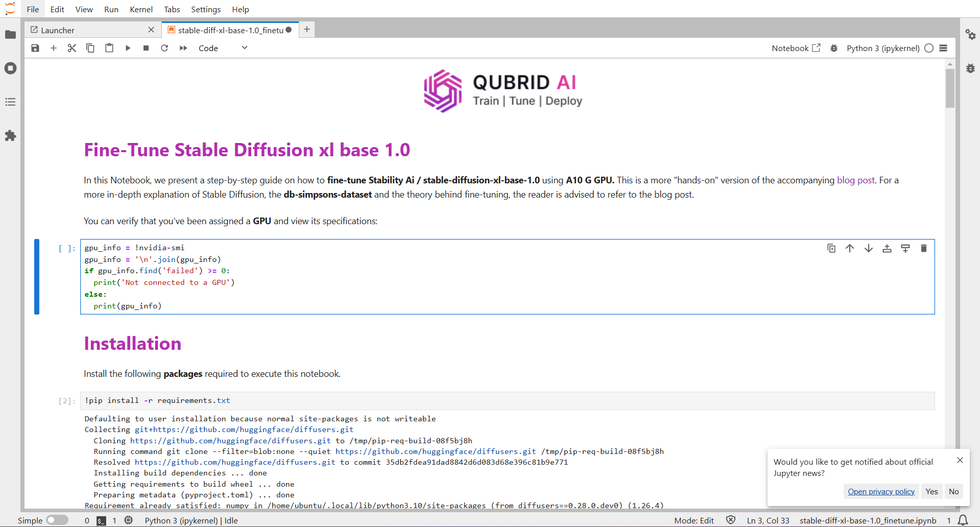980x527 pixels.
Task: Follow the blog post link
Action: [856, 180]
